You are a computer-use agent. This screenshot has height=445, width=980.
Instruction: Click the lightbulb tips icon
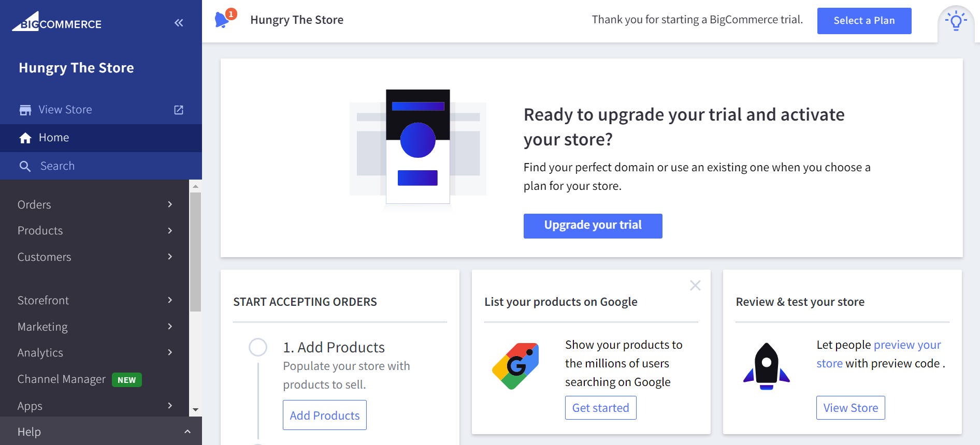click(x=956, y=22)
